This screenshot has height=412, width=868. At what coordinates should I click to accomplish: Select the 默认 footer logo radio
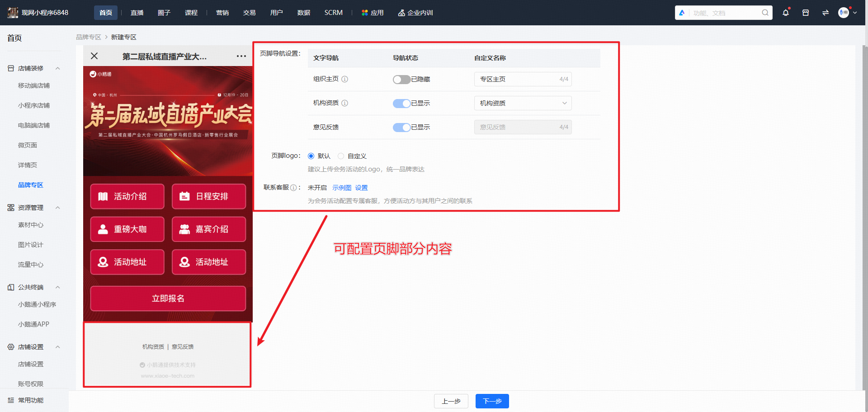[311, 156]
